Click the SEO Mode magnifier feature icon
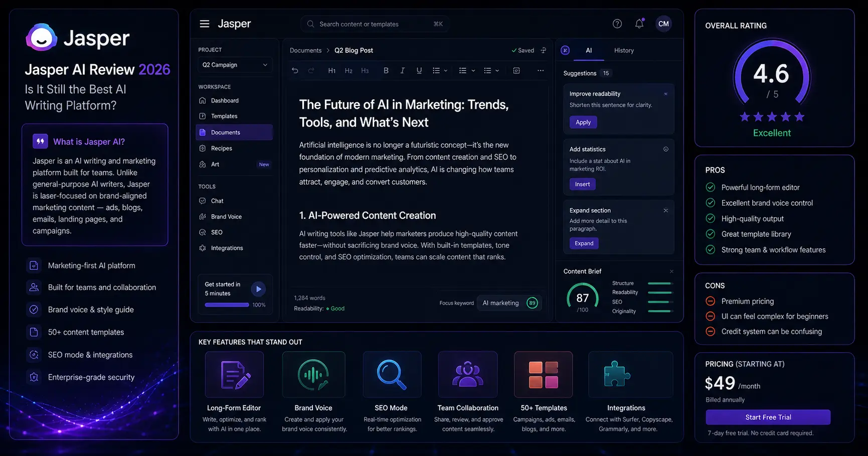The height and width of the screenshot is (456, 868). 392,375
